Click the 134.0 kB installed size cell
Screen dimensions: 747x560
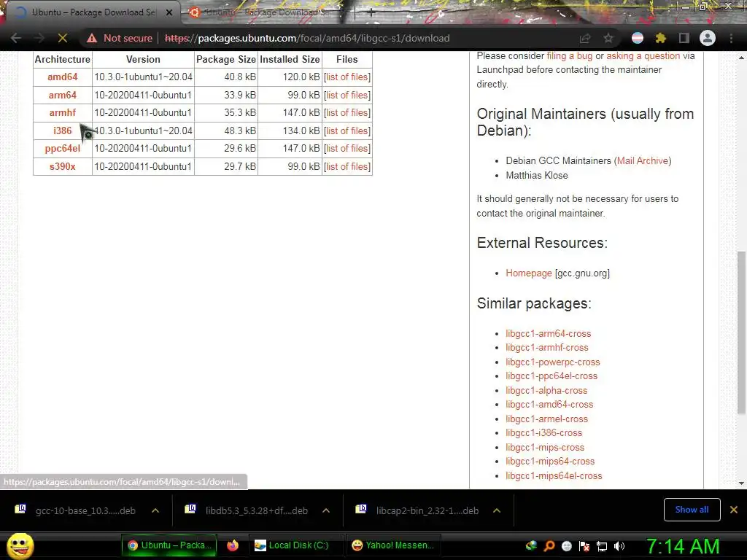[290, 131]
